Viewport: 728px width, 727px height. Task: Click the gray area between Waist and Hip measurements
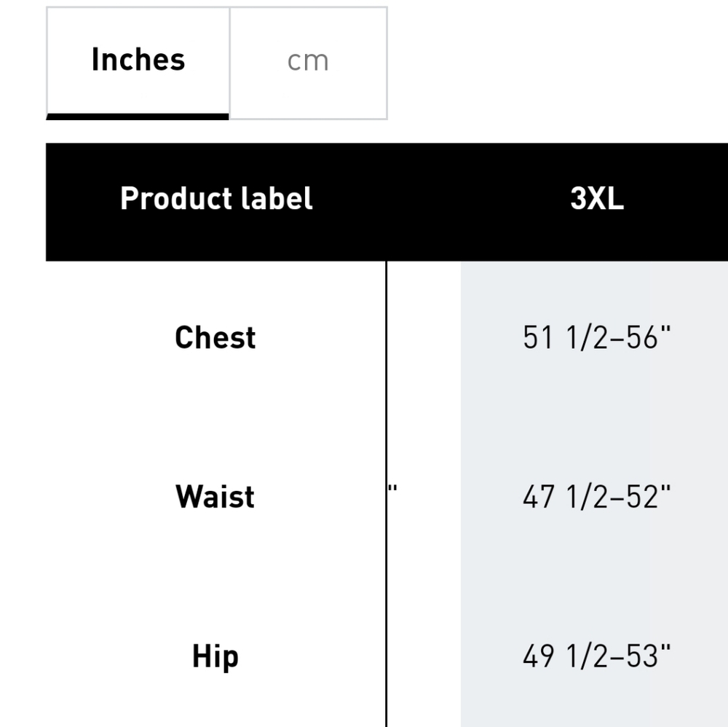click(594, 576)
